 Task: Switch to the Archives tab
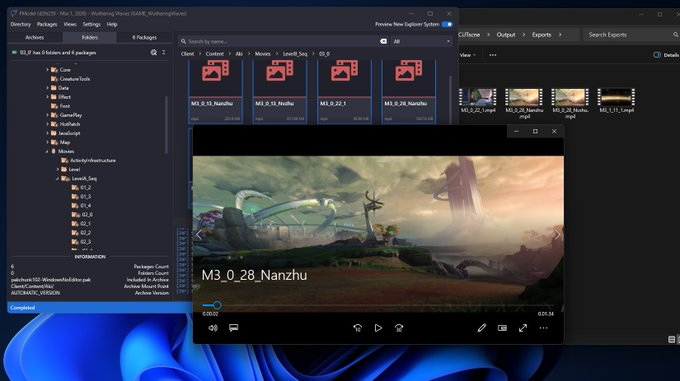tap(35, 37)
